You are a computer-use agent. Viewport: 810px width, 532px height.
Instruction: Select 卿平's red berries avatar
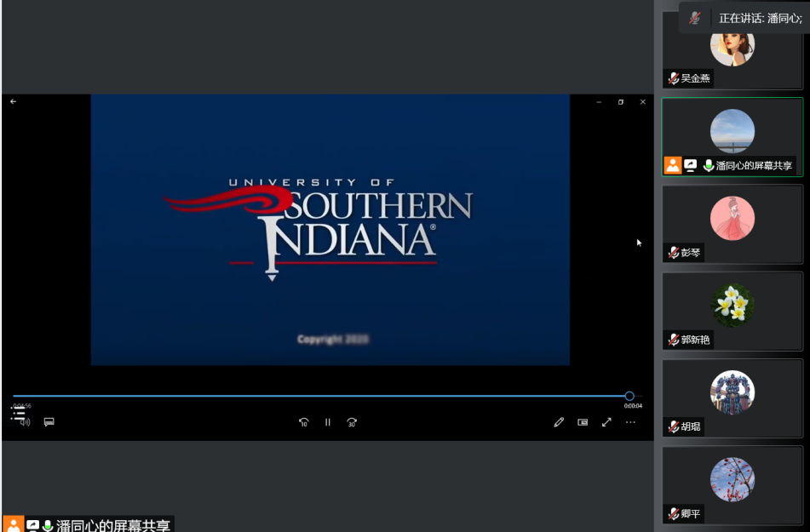732,478
